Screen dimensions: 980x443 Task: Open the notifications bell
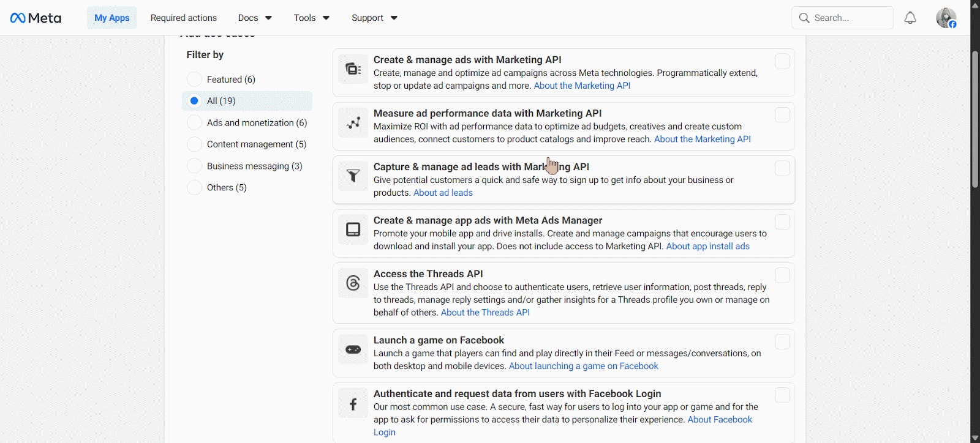click(910, 18)
